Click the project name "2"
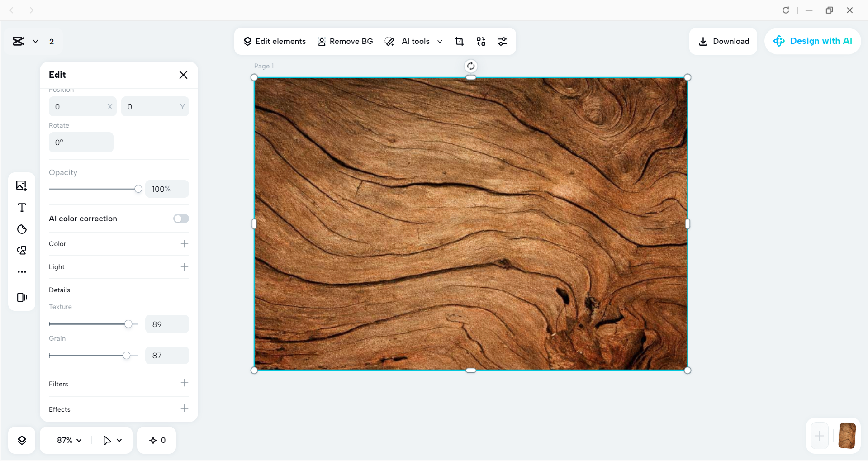The height and width of the screenshot is (461, 868). tap(52, 42)
